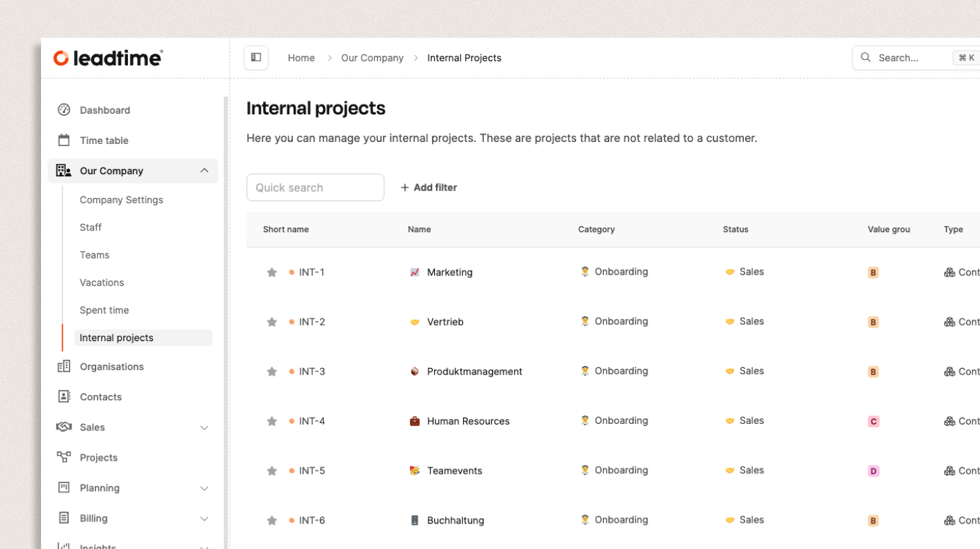Image resolution: width=980 pixels, height=549 pixels.
Task: Click the pink C value group badge
Action: pyautogui.click(x=873, y=422)
